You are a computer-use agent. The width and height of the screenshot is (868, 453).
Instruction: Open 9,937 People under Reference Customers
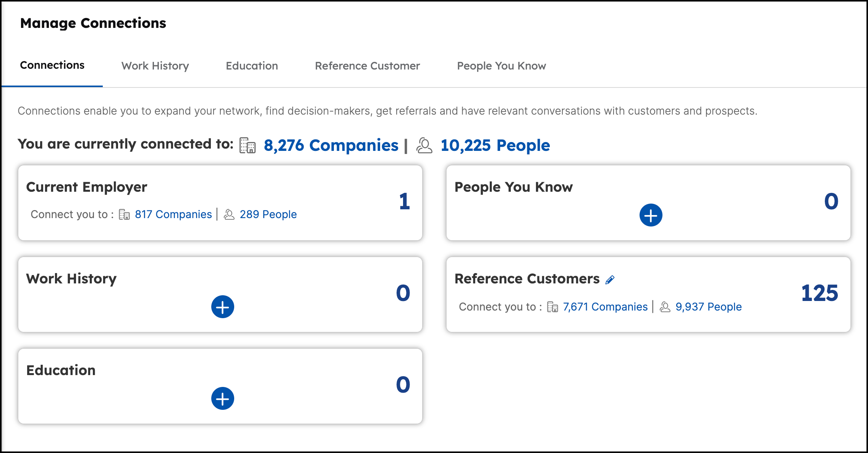[709, 307]
